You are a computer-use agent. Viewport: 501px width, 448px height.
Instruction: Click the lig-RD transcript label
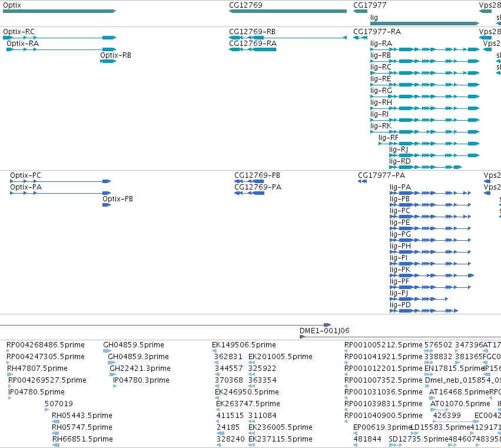[x=400, y=161]
